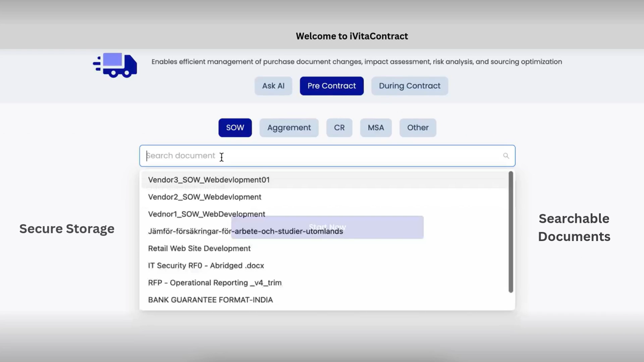Choose the Other document type
The height and width of the screenshot is (362, 644).
pyautogui.click(x=418, y=128)
